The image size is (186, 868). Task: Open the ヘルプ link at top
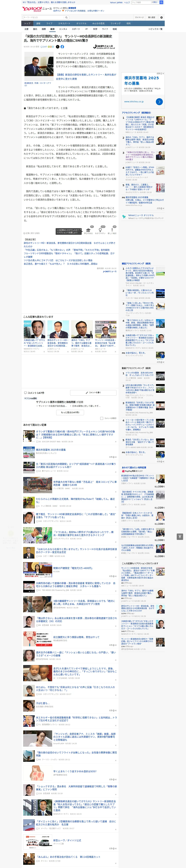click(x=127, y=2)
